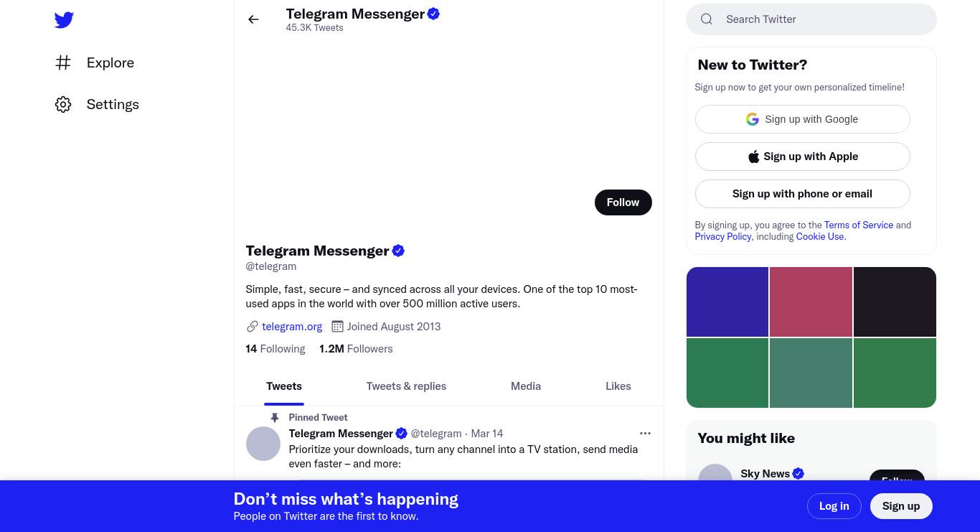The width and height of the screenshot is (980, 532).
Task: Open Settings gear icon in sidebar
Action: click(63, 104)
